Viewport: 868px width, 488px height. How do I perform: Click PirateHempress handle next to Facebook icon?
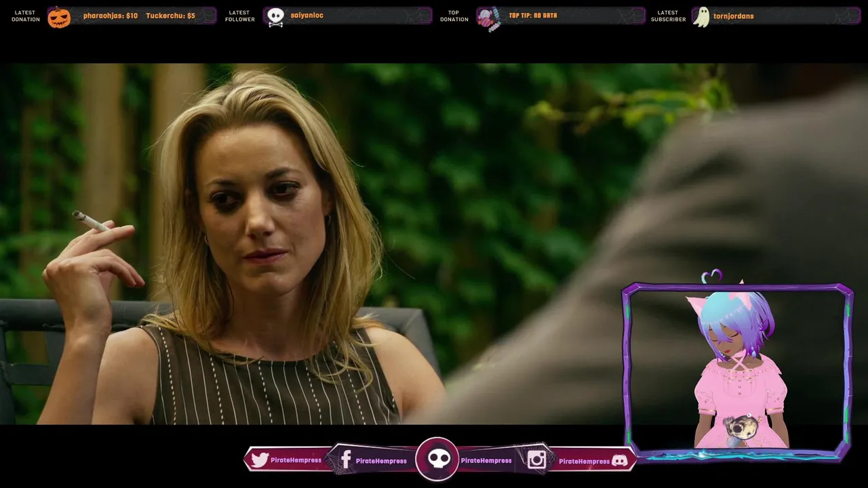tap(381, 461)
